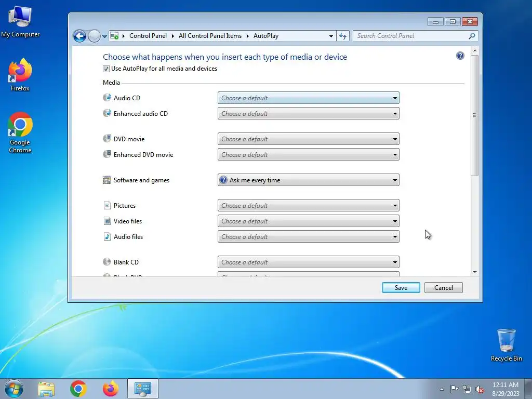Launch Chrome from the taskbar

pos(78,389)
